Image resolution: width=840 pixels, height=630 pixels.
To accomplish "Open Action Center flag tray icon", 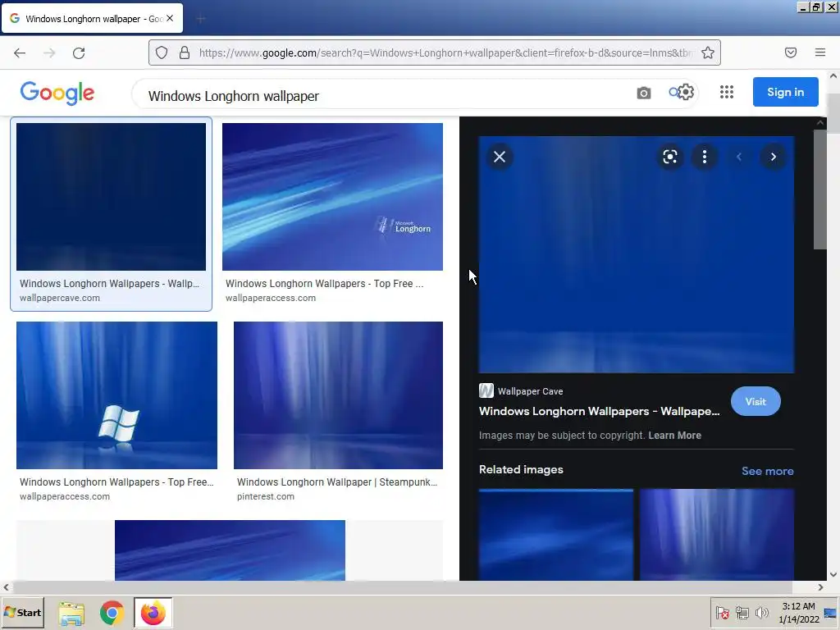I will point(722,613).
